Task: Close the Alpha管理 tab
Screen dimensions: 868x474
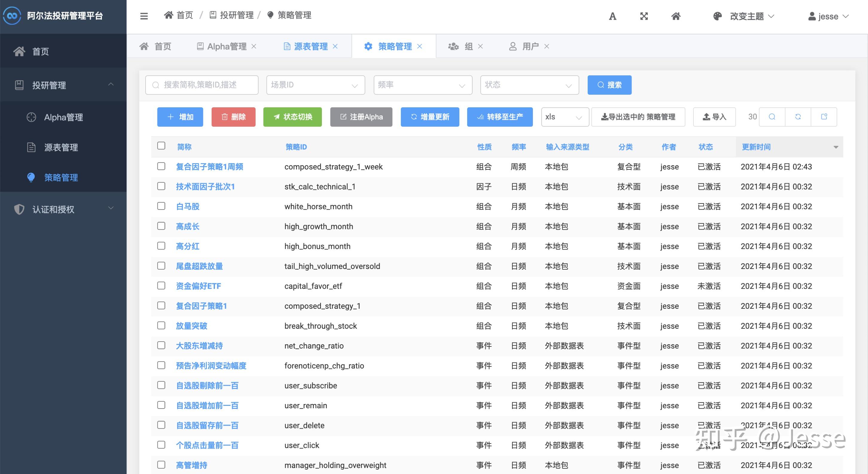Action: [254, 46]
